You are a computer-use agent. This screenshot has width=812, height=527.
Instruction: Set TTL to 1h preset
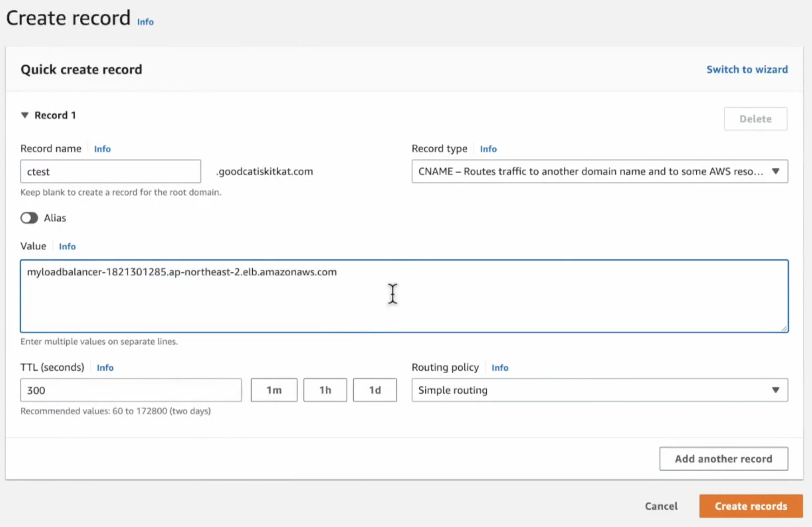[325, 390]
